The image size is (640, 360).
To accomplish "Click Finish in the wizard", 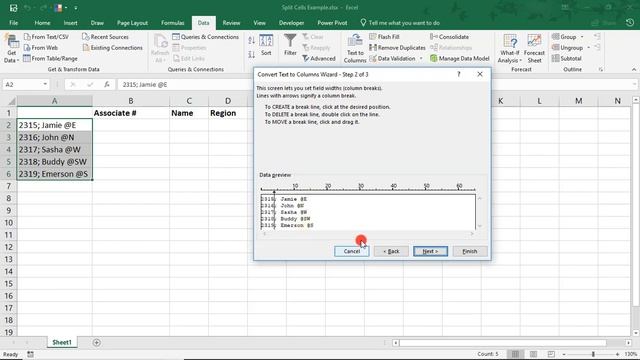I will coord(470,251).
